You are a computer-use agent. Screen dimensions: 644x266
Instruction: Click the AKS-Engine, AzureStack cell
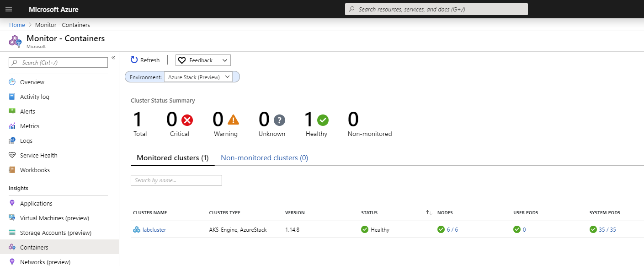[238, 230]
